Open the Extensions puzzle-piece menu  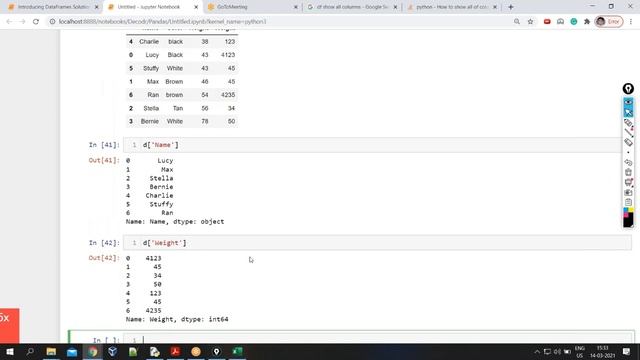coord(587,22)
